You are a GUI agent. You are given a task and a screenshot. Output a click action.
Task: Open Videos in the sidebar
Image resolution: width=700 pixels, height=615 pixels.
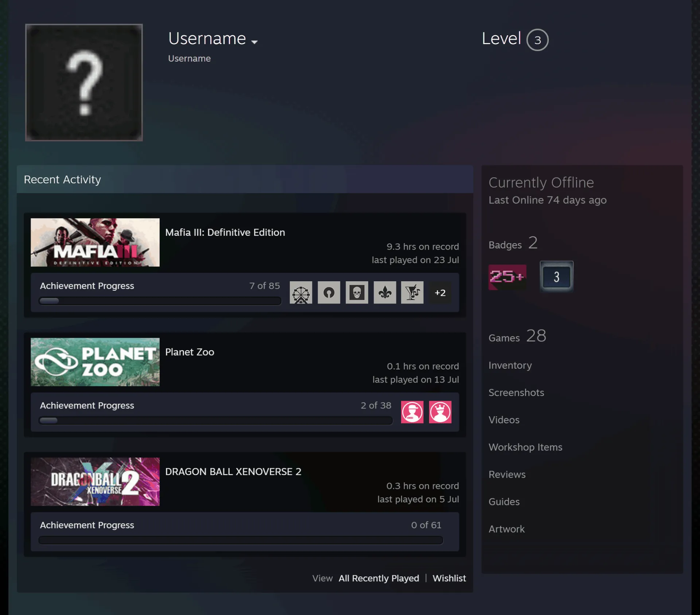click(504, 420)
